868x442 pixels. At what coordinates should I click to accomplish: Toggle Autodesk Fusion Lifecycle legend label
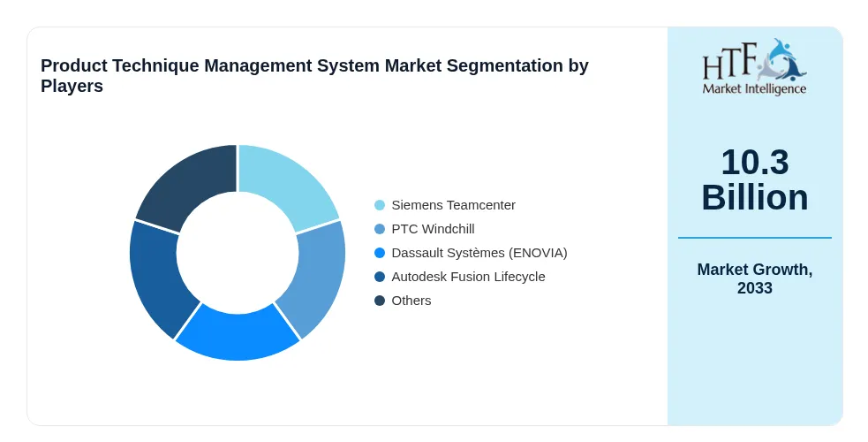pos(468,277)
